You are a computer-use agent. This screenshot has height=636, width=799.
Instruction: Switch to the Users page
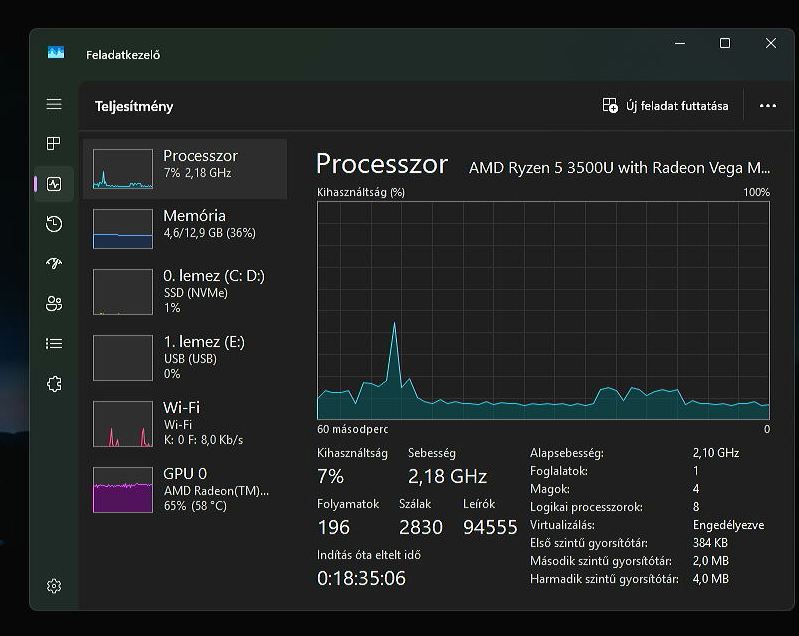54,304
